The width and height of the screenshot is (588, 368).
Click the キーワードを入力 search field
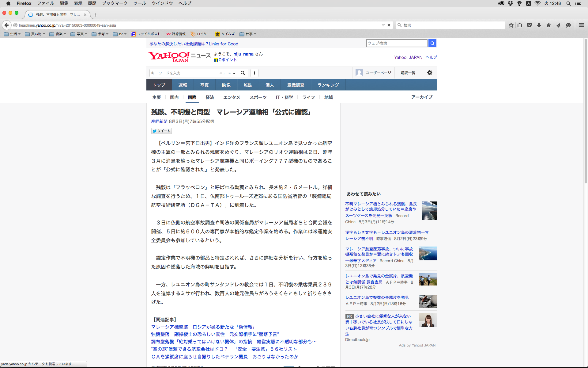tap(183, 73)
